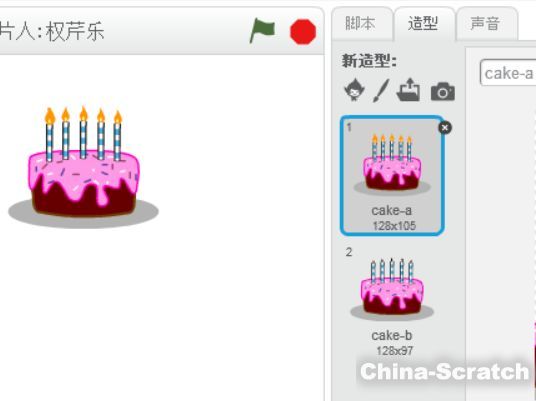Choose costume from library icon
536x401 pixels.
click(x=354, y=90)
